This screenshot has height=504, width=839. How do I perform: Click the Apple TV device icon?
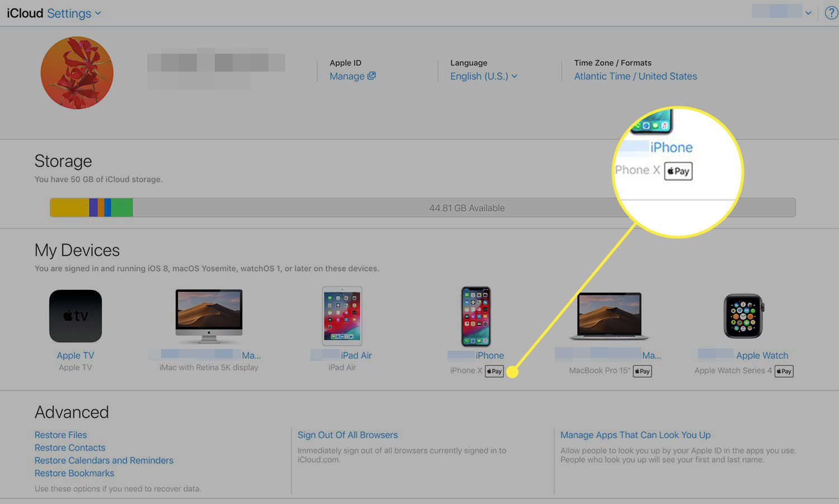click(76, 316)
